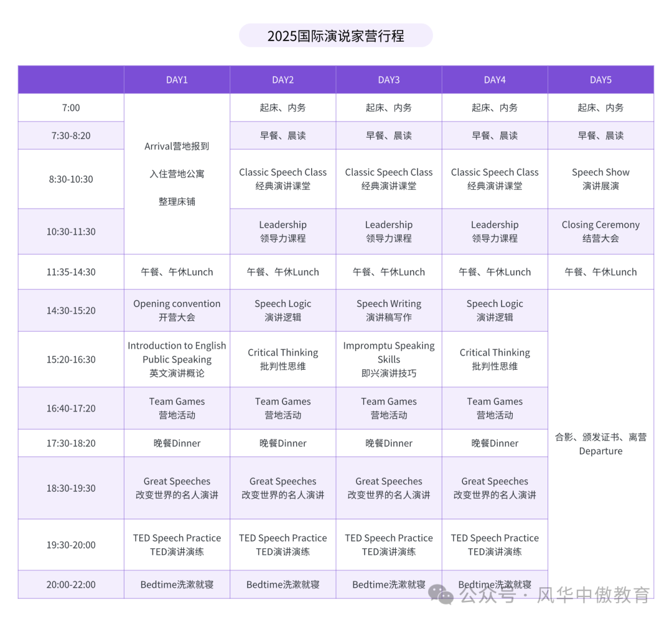This screenshot has width=672, height=622.
Task: Click DAY2 Speech Logic 演讲逻辑 cell
Action: coord(283,311)
